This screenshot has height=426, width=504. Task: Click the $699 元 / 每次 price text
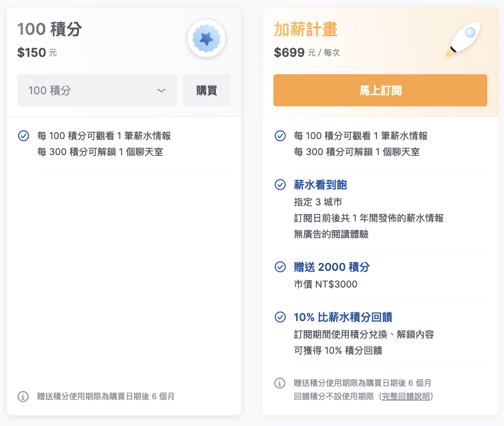coord(307,52)
